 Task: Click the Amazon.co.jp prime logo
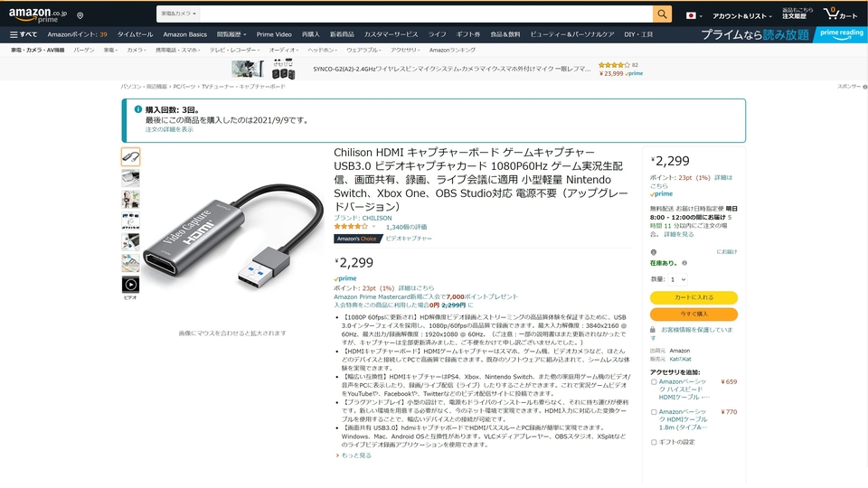[x=38, y=14]
